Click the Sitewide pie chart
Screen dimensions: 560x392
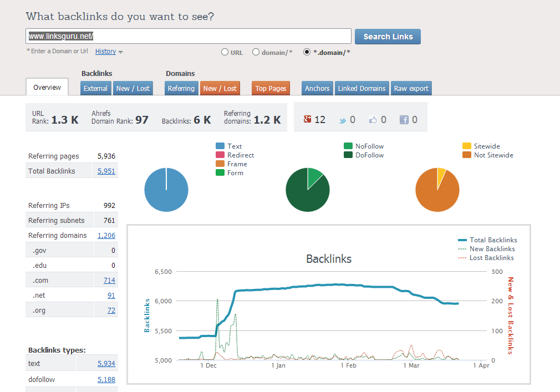(437, 190)
